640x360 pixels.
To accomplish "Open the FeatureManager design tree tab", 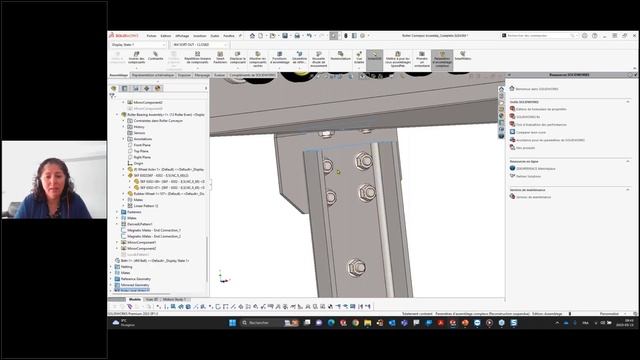I will coord(114,88).
